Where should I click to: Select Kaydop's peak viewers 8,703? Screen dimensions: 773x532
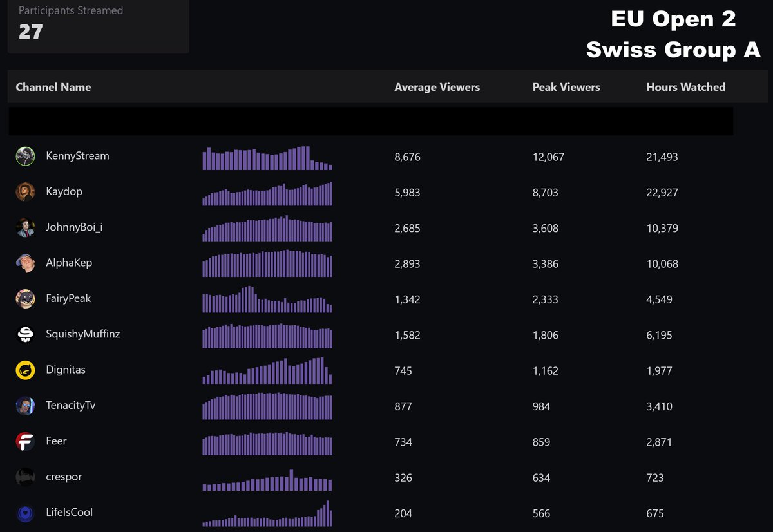click(546, 193)
